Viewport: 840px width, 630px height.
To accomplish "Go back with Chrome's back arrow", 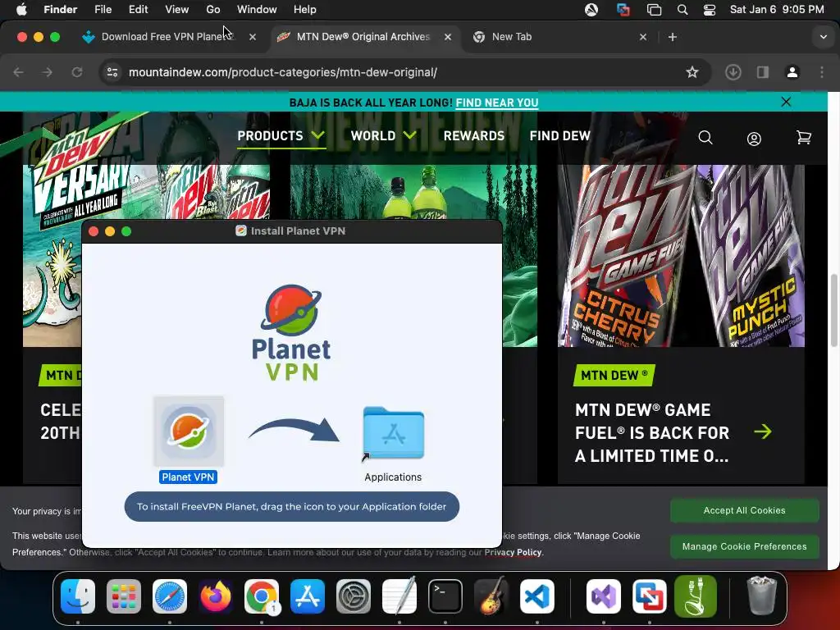I will click(x=18, y=72).
